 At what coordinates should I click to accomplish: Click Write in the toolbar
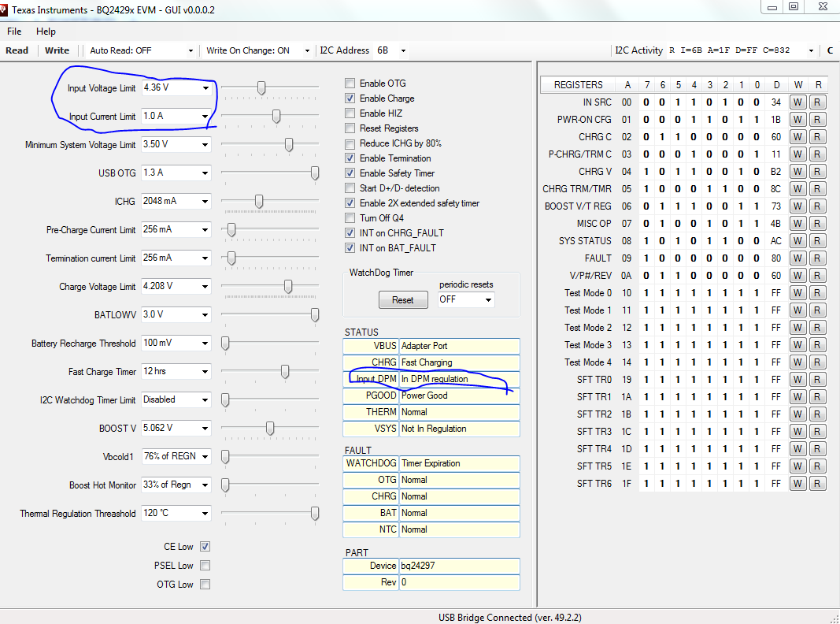pyautogui.click(x=57, y=50)
